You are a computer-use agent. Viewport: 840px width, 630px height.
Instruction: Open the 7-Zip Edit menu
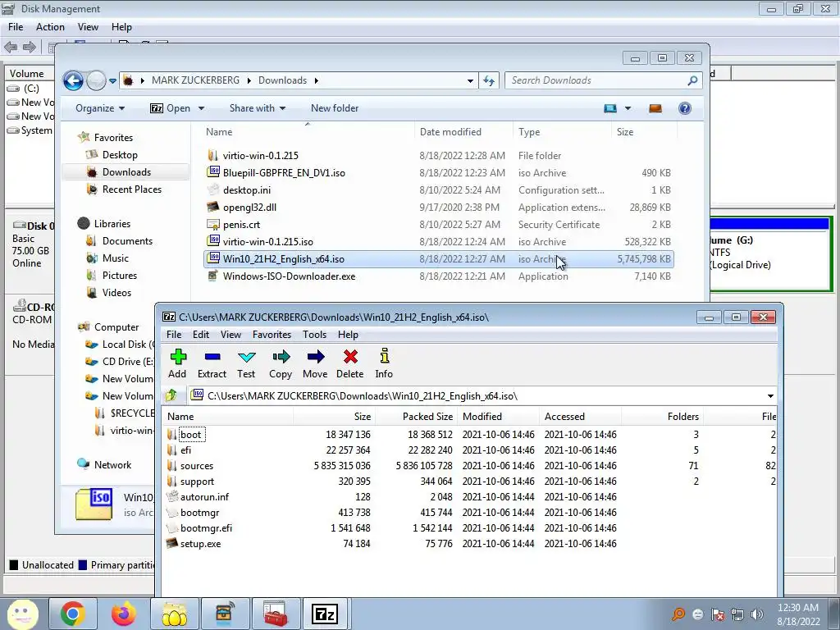pyautogui.click(x=201, y=335)
